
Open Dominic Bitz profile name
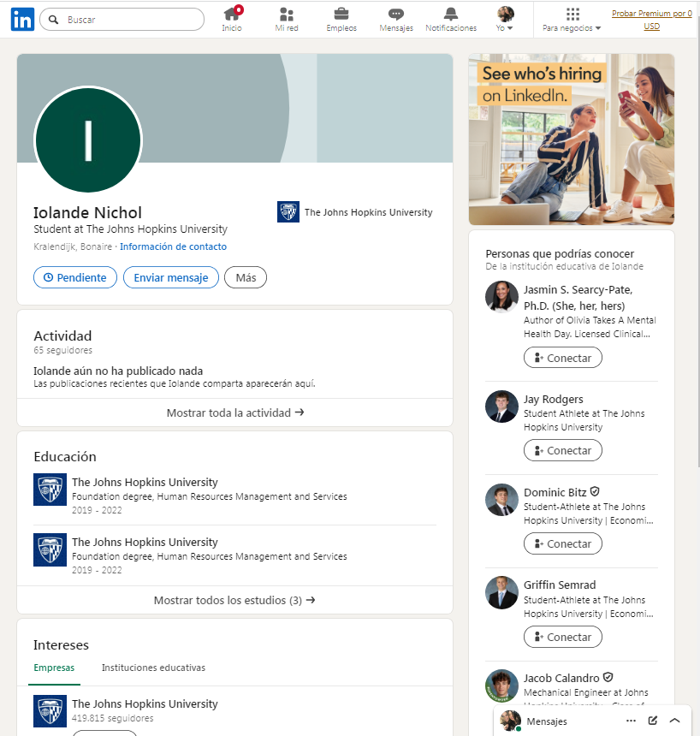pos(555,492)
